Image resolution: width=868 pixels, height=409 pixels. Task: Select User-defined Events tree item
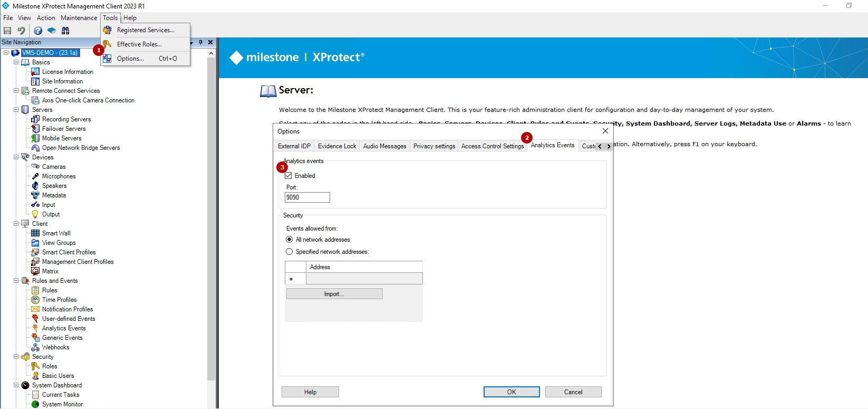[69, 319]
